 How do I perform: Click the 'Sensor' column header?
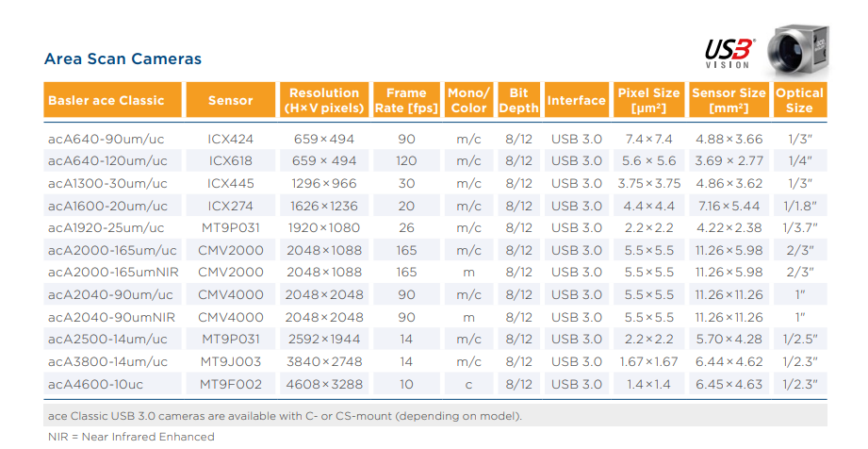tap(230, 100)
